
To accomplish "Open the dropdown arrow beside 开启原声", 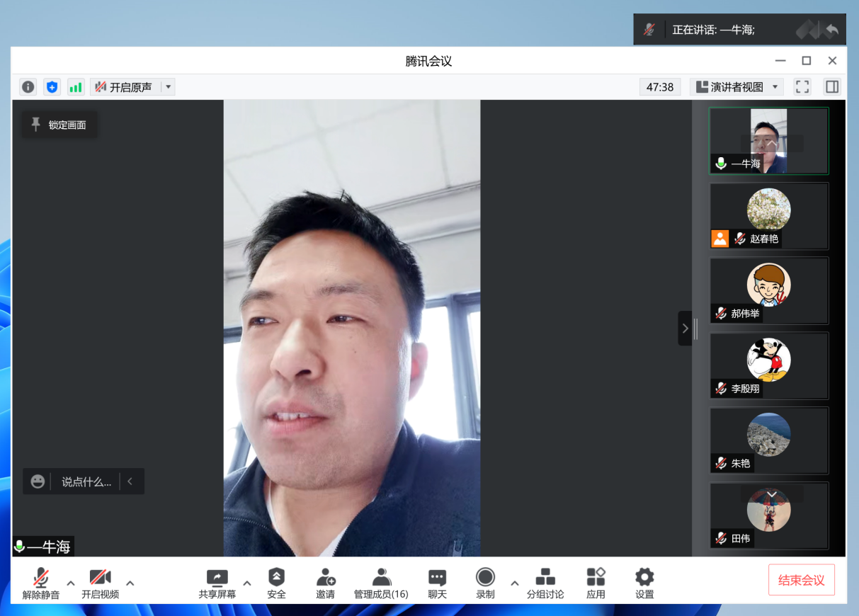I will [x=169, y=87].
